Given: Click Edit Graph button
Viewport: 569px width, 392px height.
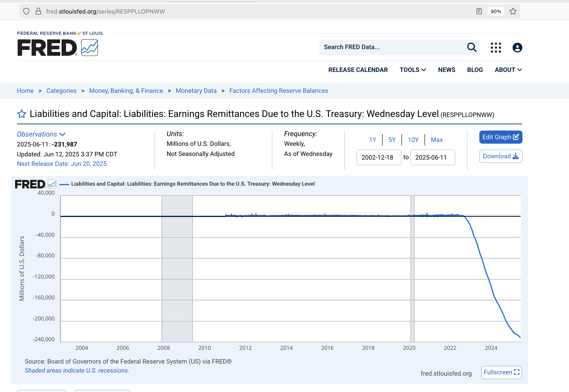Looking at the screenshot, I should pyautogui.click(x=500, y=137).
